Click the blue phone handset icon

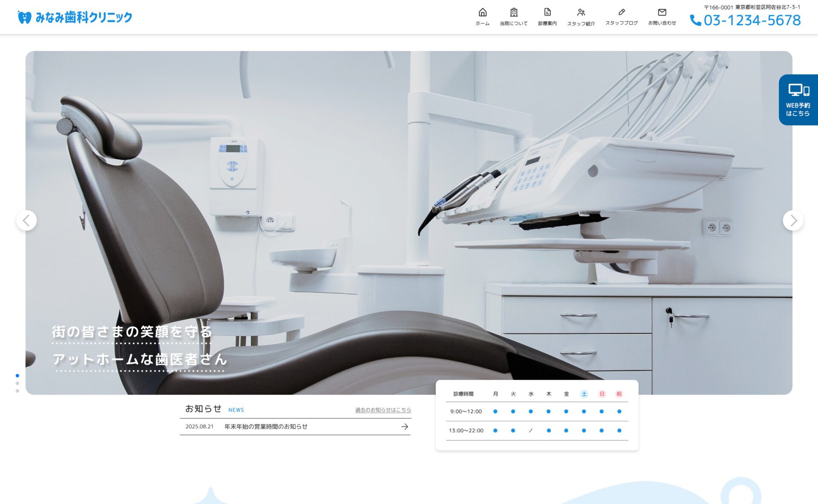[x=695, y=20]
